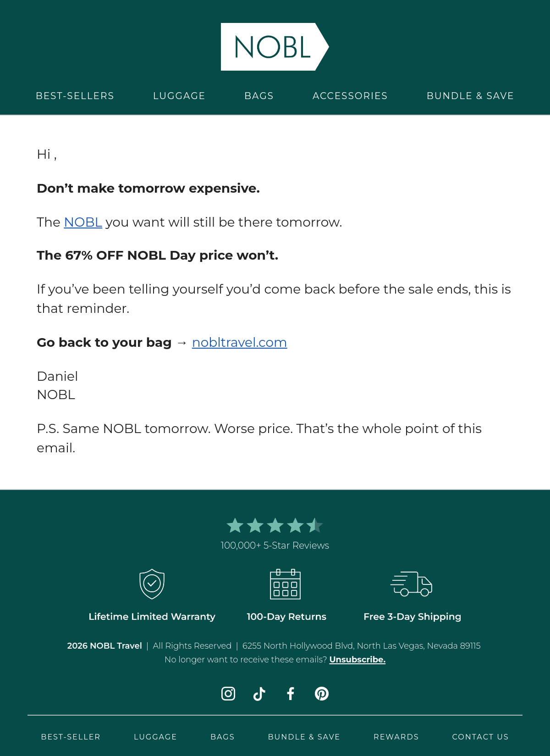Follow the NOBL link in body text
Screen dimensions: 550x756
click(x=83, y=222)
